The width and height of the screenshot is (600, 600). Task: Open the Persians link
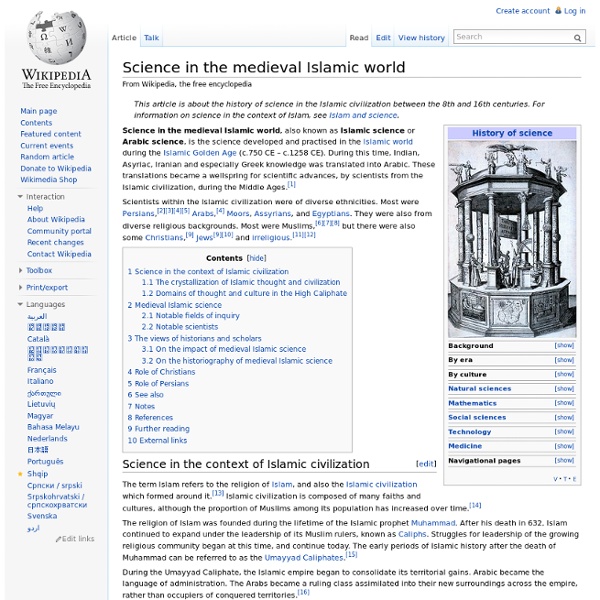coord(139,214)
